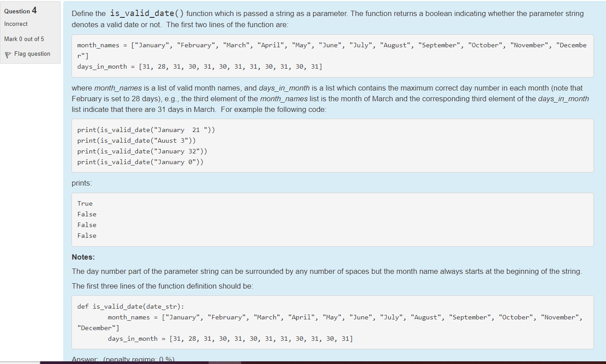Click the dark taskbar at the bottom

(x=313, y=363)
